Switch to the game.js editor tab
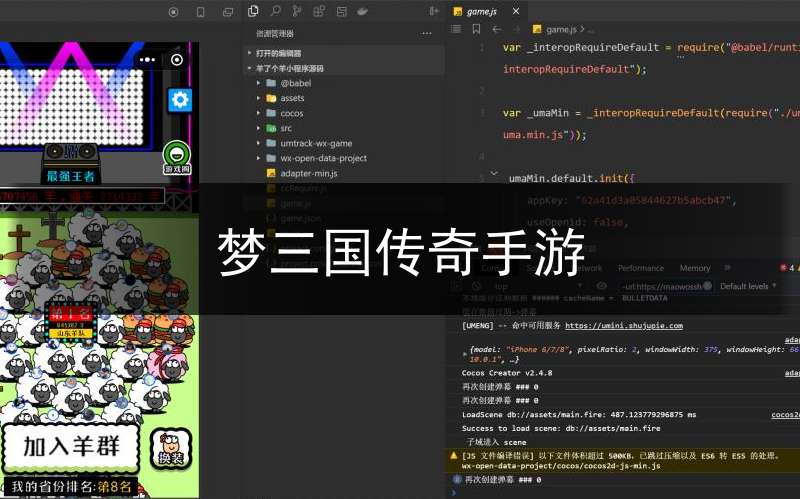 pyautogui.click(x=481, y=11)
